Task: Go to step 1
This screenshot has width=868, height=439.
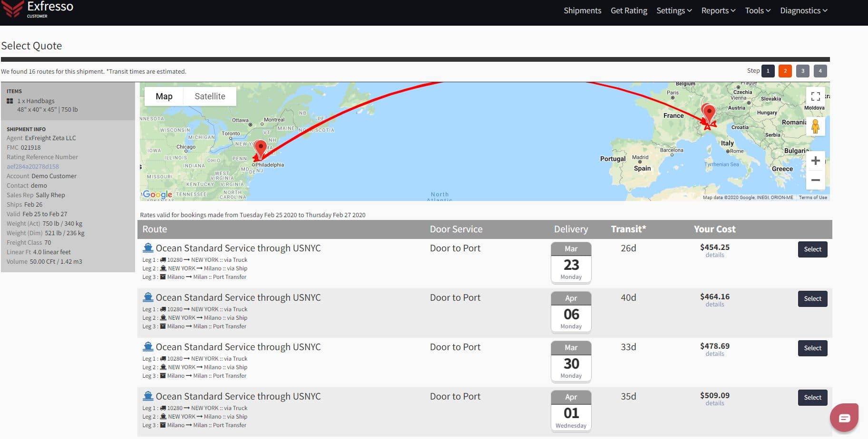Action: [768, 71]
